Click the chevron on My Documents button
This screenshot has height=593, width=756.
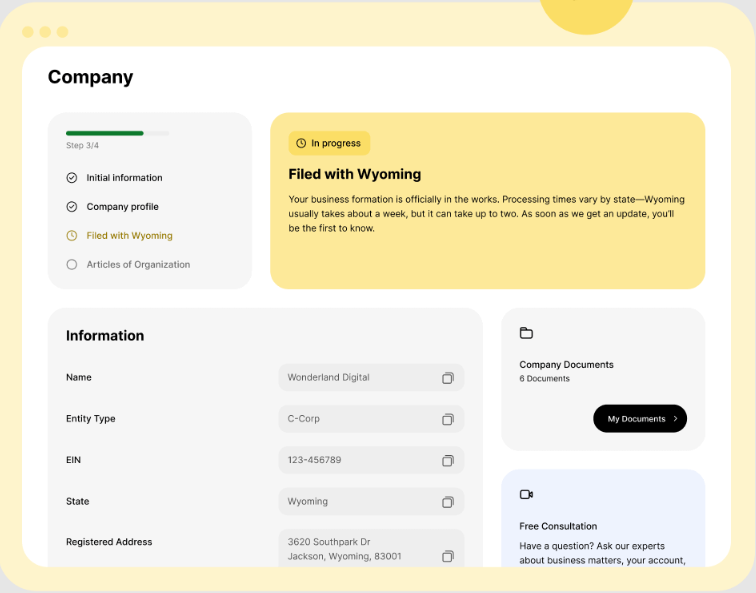675,419
